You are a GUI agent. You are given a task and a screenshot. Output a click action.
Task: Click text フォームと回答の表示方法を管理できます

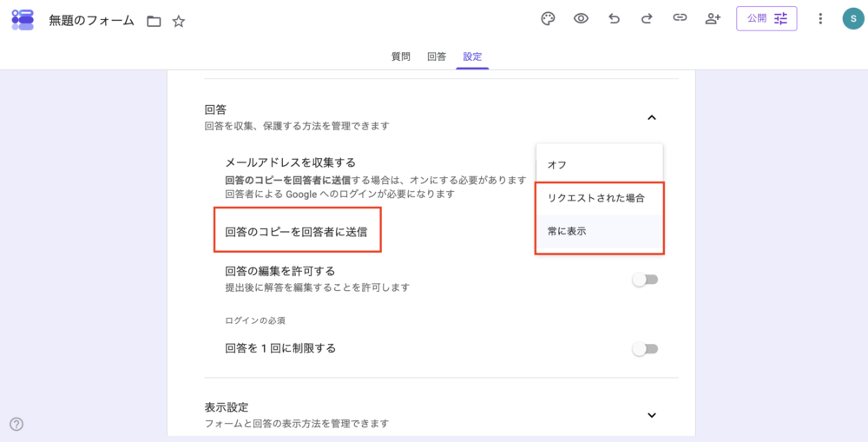pos(297,424)
